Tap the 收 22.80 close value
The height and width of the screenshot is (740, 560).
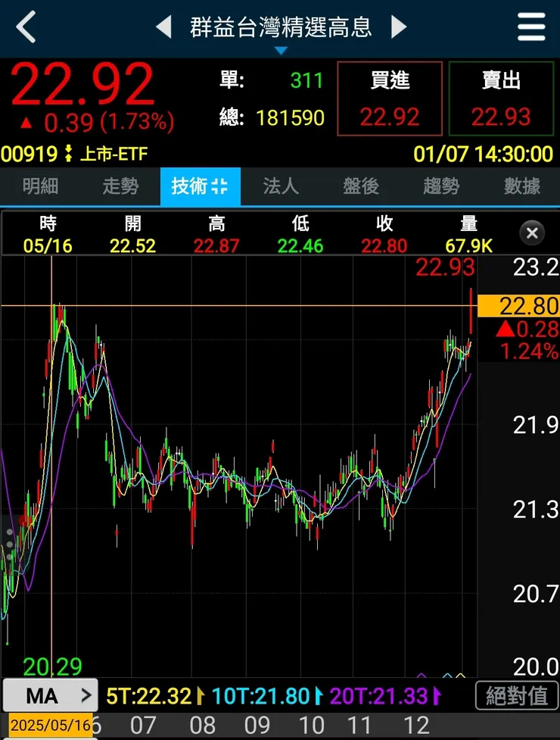tap(384, 246)
